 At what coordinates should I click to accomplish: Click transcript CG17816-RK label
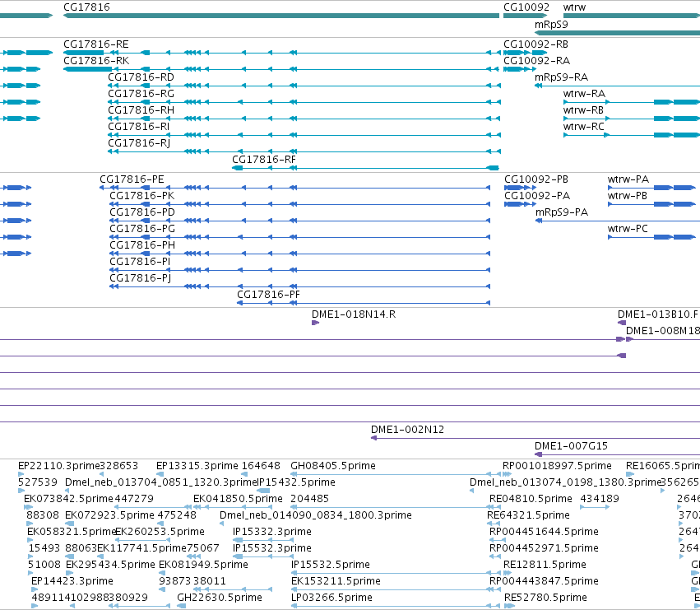(96, 61)
